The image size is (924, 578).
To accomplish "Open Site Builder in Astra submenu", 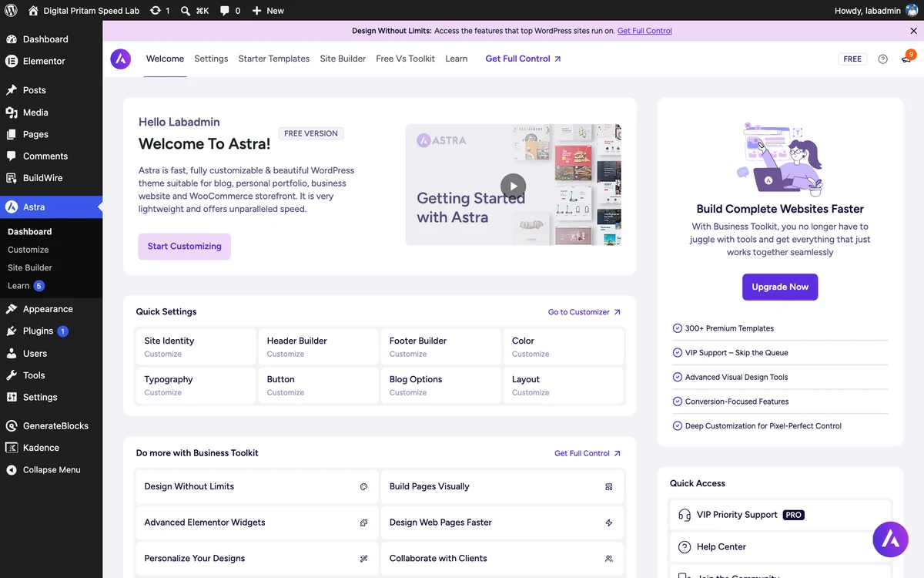I will point(30,267).
